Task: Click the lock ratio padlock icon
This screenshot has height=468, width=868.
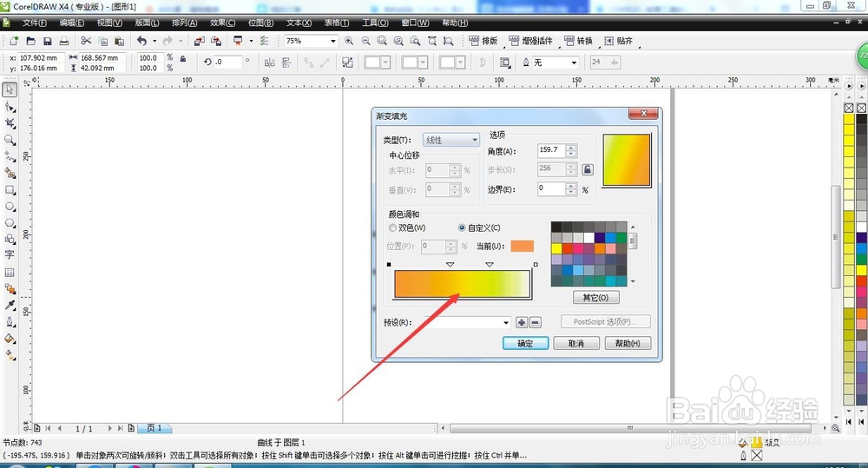Action: click(x=183, y=58)
